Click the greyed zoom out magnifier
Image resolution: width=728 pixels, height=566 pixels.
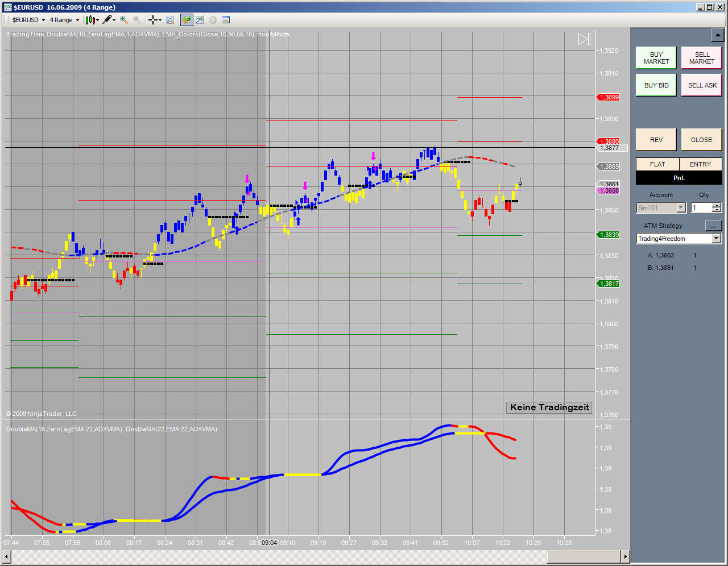point(136,20)
